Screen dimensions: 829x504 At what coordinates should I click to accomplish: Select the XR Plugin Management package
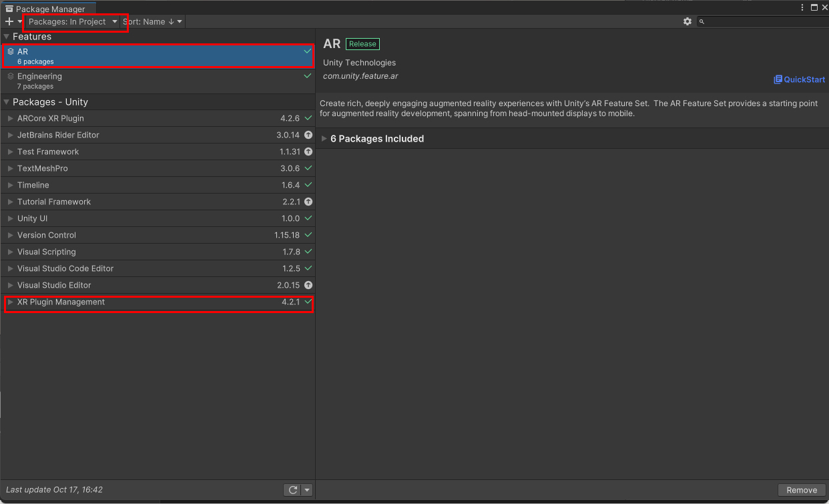[x=158, y=302]
